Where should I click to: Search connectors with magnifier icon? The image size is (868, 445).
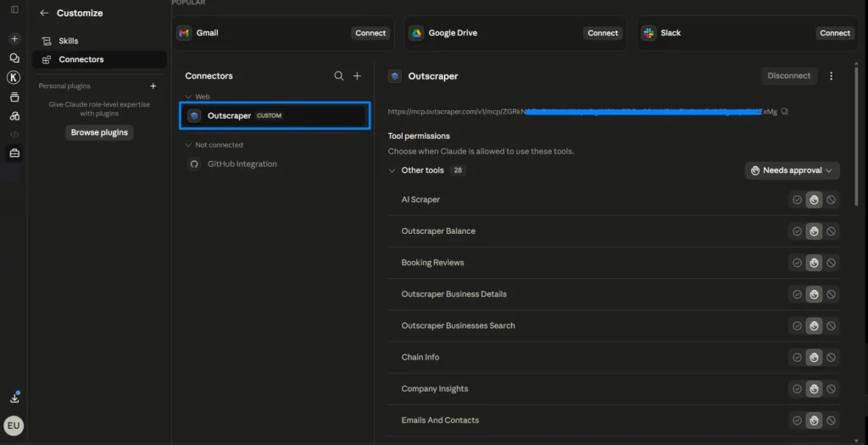pyautogui.click(x=339, y=75)
